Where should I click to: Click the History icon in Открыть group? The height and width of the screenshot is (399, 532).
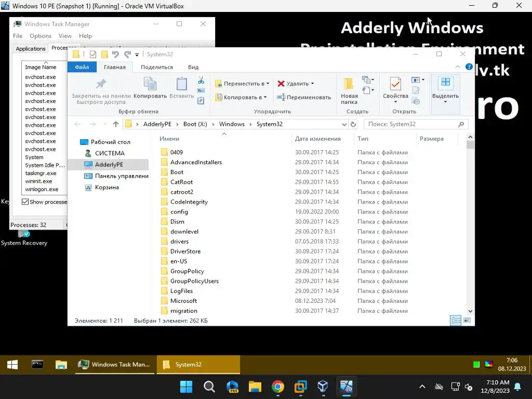click(416, 101)
